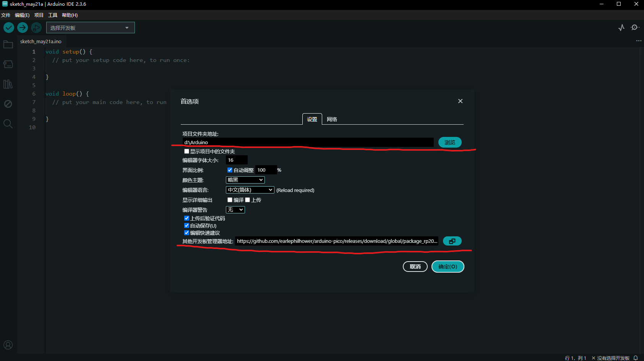The width and height of the screenshot is (644, 361).
Task: Open the editor language dropdown
Action: [250, 190]
